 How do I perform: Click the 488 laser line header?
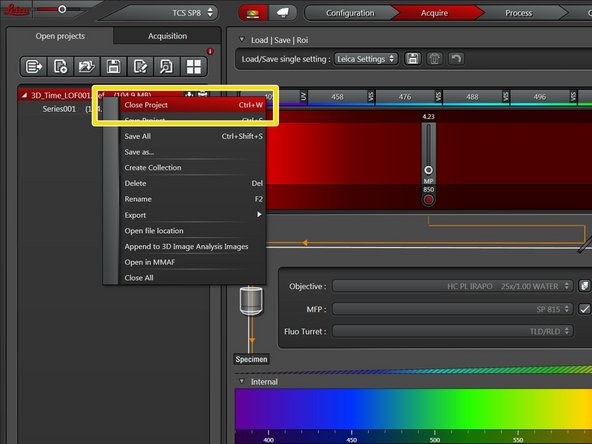[x=472, y=97]
